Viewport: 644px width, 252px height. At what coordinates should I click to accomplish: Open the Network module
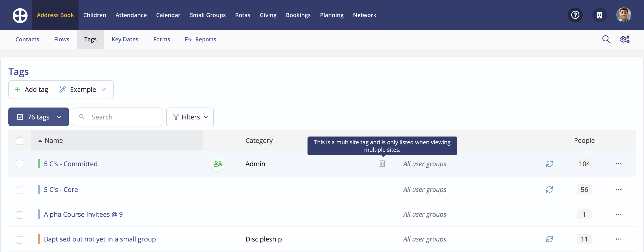(x=365, y=15)
